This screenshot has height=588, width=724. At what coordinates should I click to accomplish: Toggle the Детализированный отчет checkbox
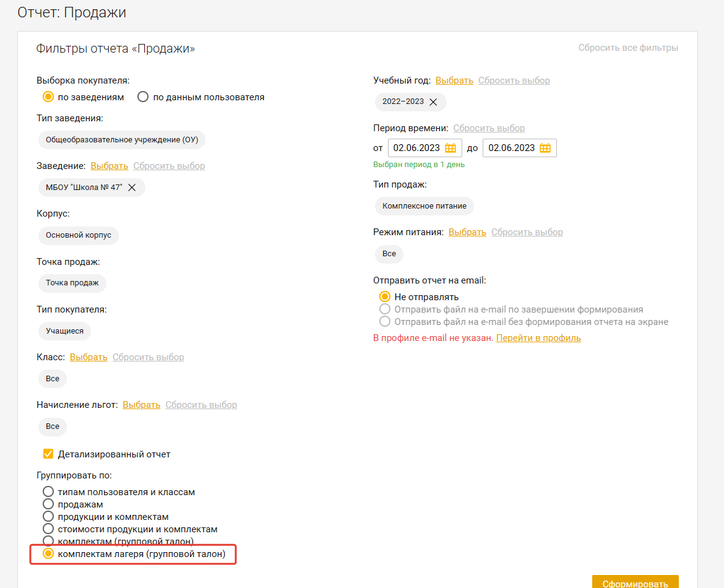[48, 454]
